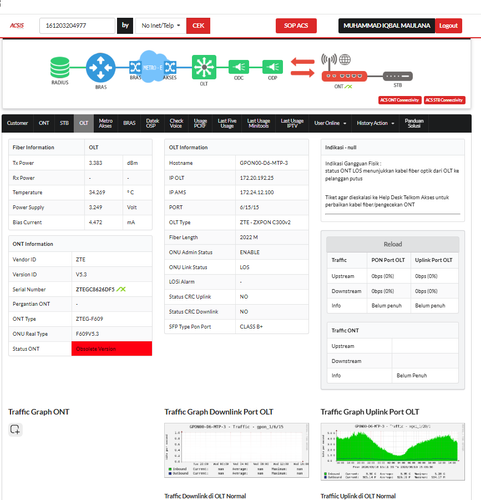Click the Metro-E cloud icon
The image size is (481, 500).
153,67
